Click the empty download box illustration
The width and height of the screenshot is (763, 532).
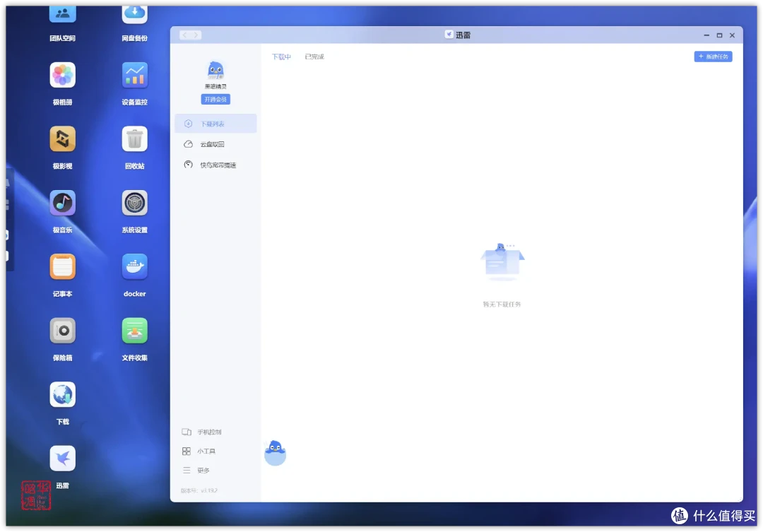pyautogui.click(x=502, y=261)
